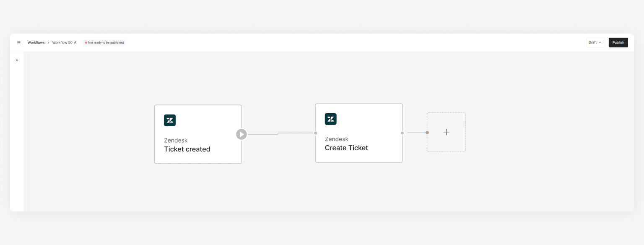644x245 pixels.
Task: Click the Ticket created label text
Action: coord(187,149)
